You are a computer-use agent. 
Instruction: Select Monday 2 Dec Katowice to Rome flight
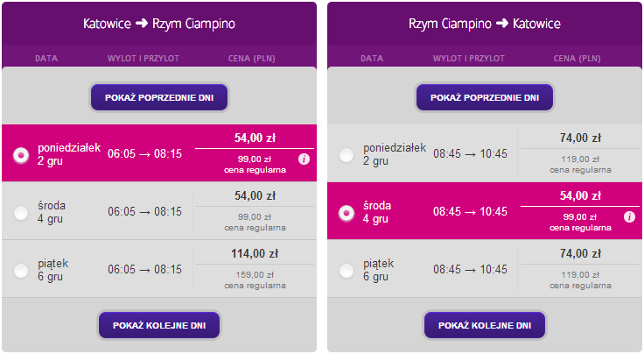point(22,154)
